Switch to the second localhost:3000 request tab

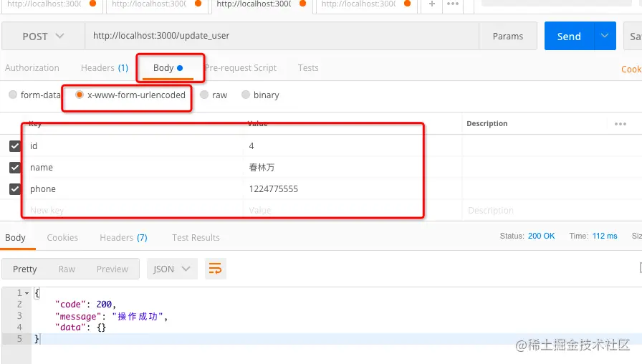[x=157, y=4]
